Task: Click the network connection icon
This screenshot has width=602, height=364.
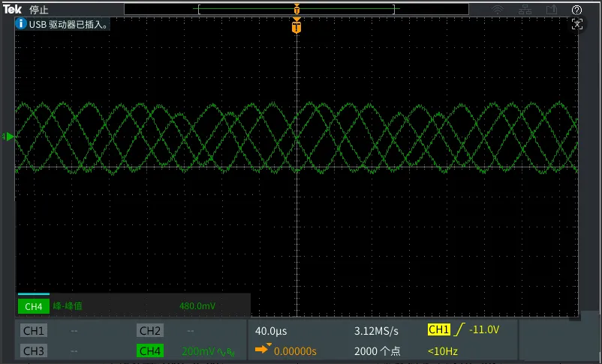Action: pyautogui.click(x=525, y=10)
